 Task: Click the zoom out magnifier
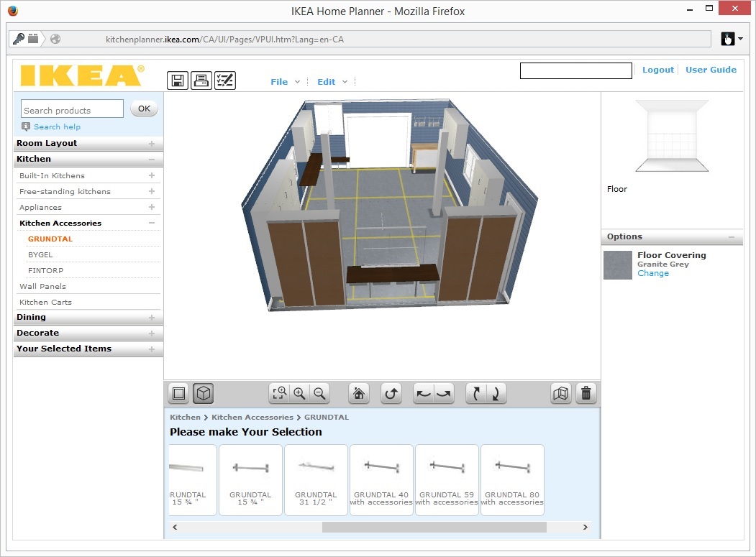319,394
